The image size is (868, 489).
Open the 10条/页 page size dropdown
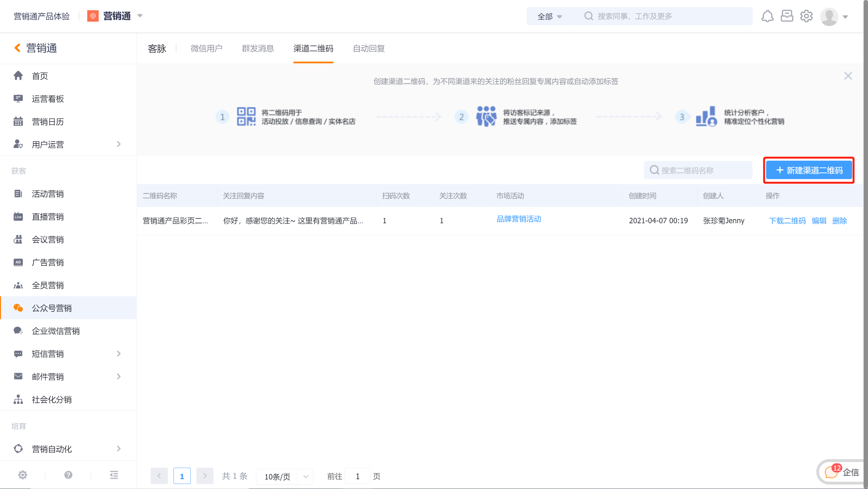285,477
